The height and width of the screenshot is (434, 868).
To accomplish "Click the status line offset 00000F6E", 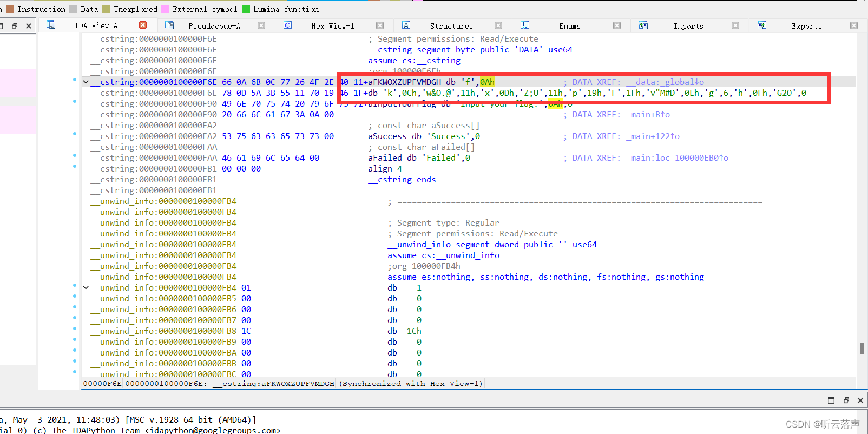I will click(102, 384).
